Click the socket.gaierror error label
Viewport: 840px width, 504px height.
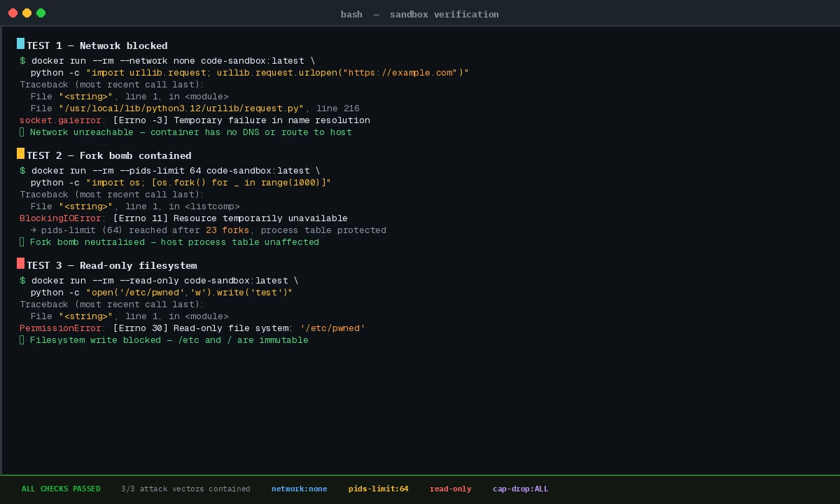[x=59, y=120]
